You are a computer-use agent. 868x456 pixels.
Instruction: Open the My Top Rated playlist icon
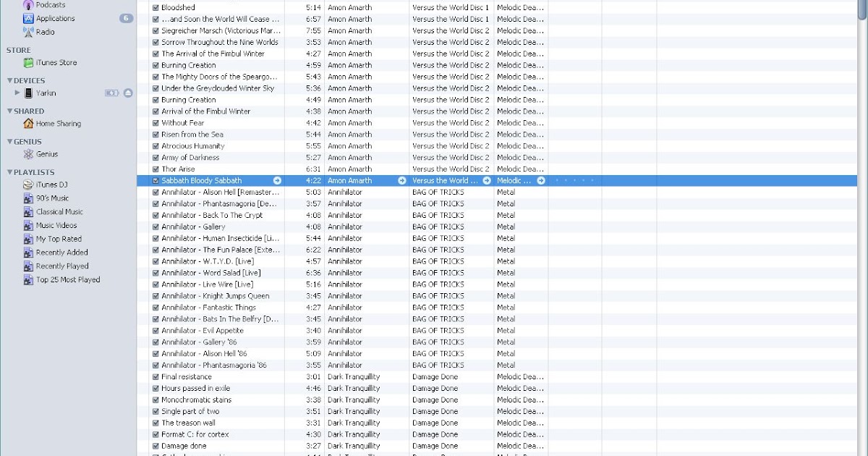28,239
